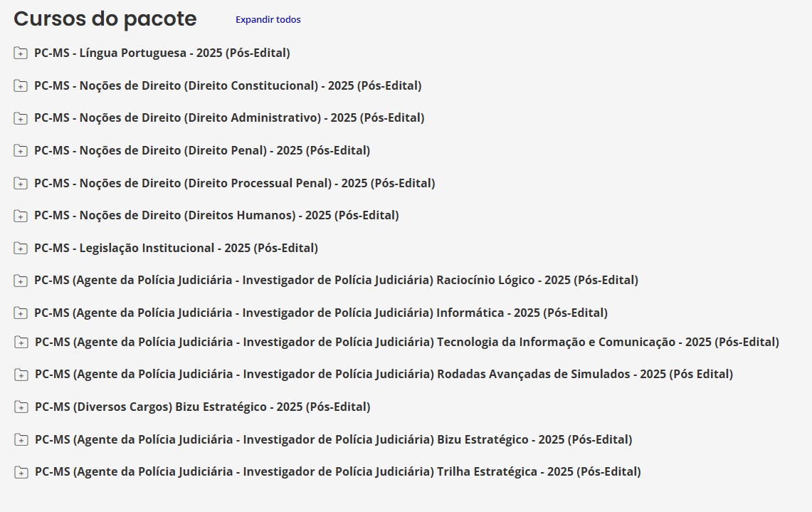Click the plus icon for Direito Administrativo
Screen dimensions: 812x512
(x=21, y=117)
